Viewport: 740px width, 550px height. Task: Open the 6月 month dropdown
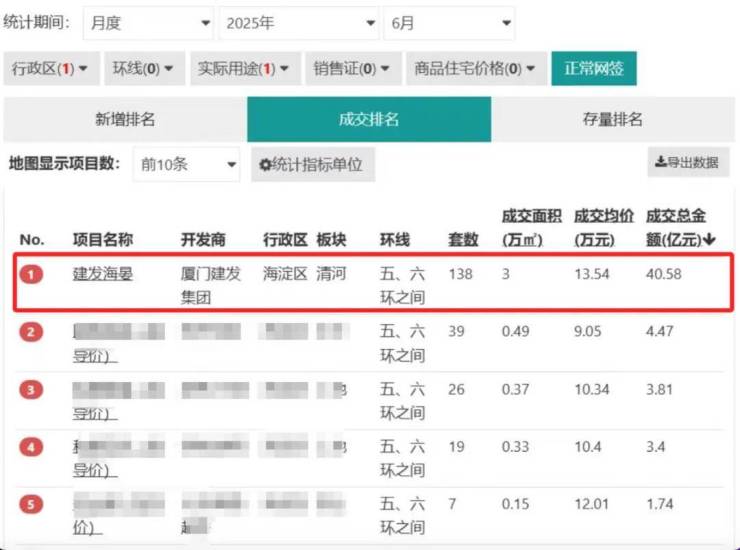(450, 23)
